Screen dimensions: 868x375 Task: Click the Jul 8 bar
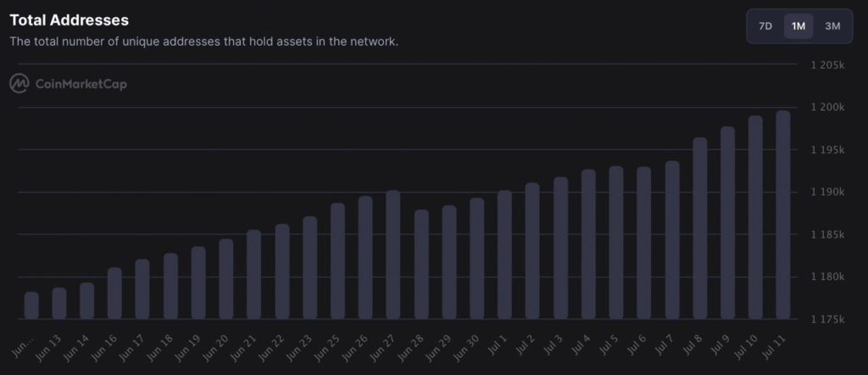click(x=699, y=228)
